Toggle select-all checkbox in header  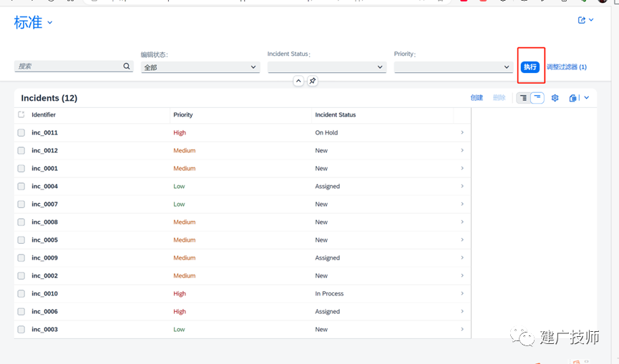(x=21, y=114)
